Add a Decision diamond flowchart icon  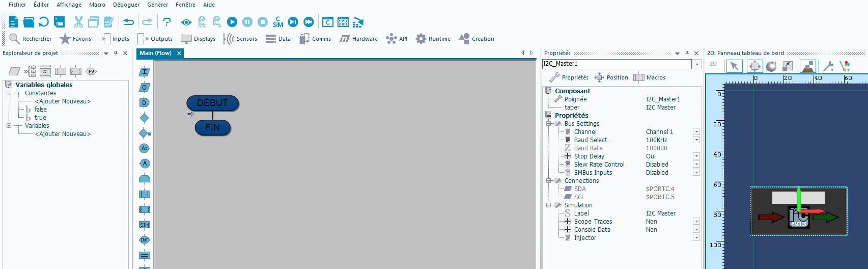pyautogui.click(x=145, y=118)
